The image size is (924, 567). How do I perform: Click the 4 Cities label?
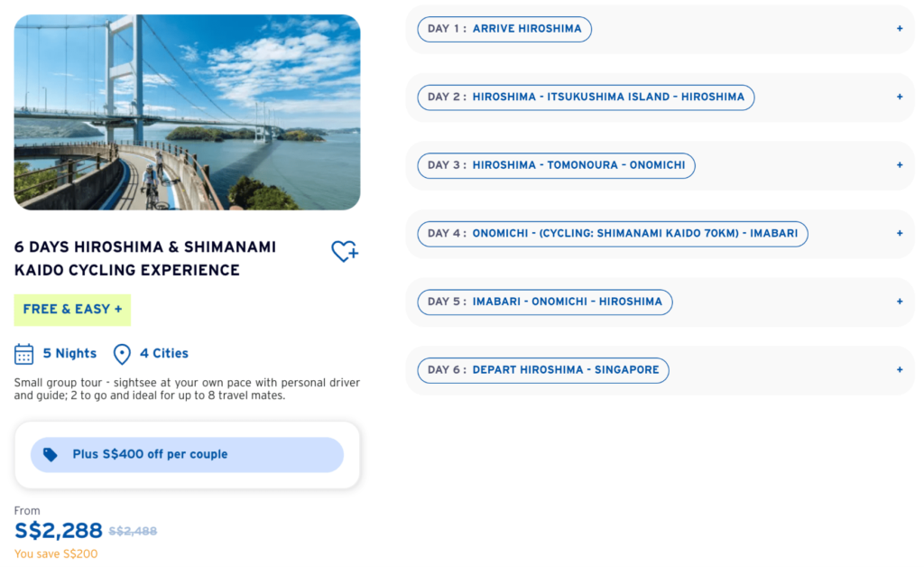coord(164,354)
